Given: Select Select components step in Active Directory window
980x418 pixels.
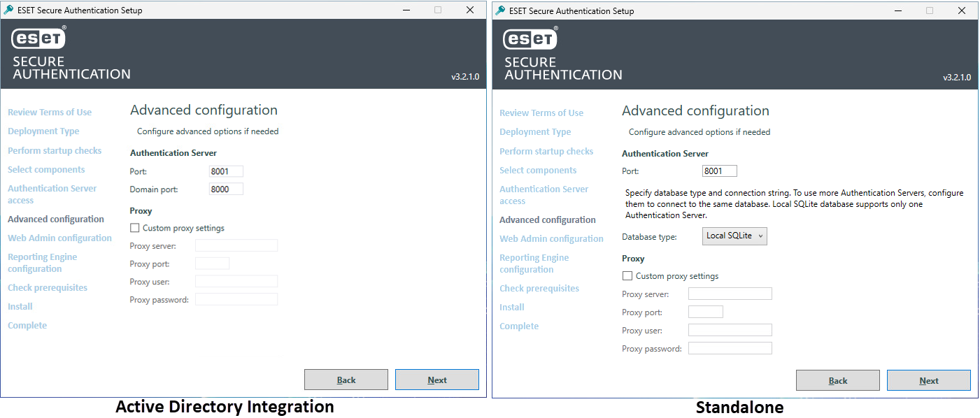Looking at the screenshot, I should 46,169.
